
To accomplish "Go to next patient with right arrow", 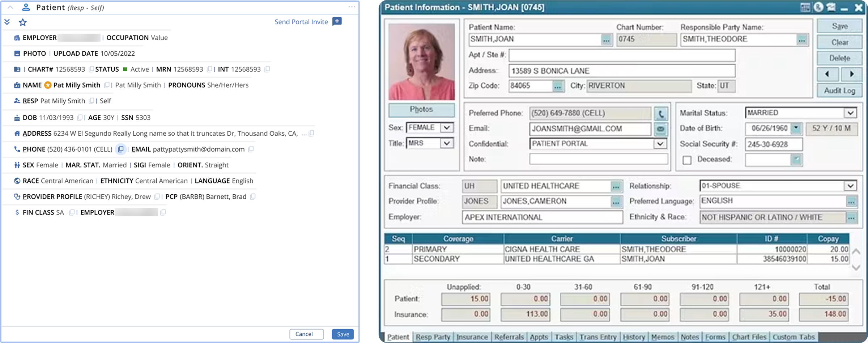I will (851, 74).
